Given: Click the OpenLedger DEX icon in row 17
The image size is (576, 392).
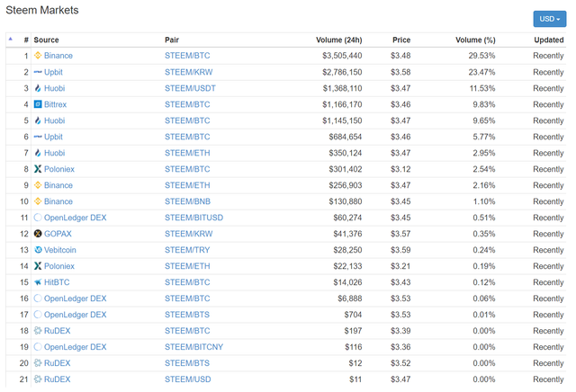Looking at the screenshot, I should tap(38, 314).
